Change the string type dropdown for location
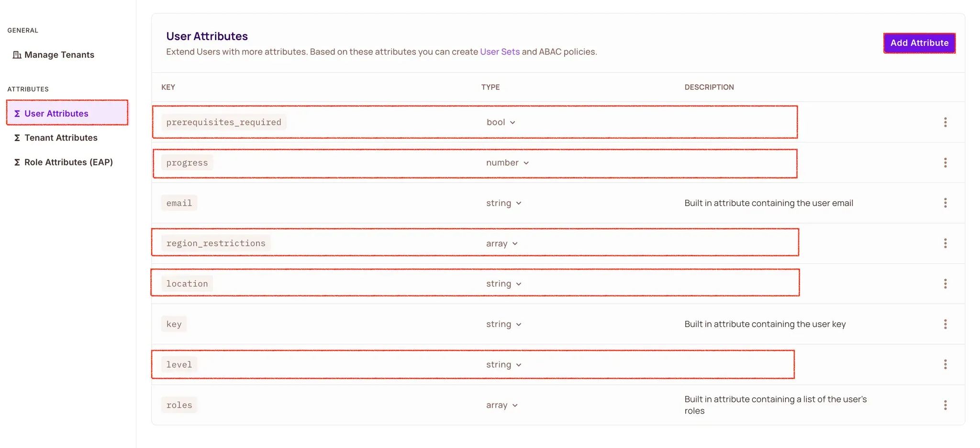This screenshot has height=448, width=980. [504, 284]
